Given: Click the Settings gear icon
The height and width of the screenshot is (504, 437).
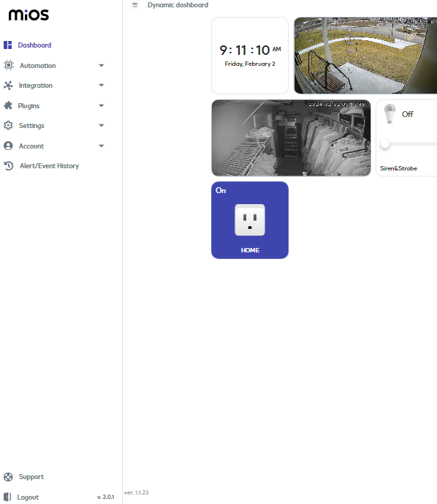Looking at the screenshot, I should pyautogui.click(x=8, y=125).
